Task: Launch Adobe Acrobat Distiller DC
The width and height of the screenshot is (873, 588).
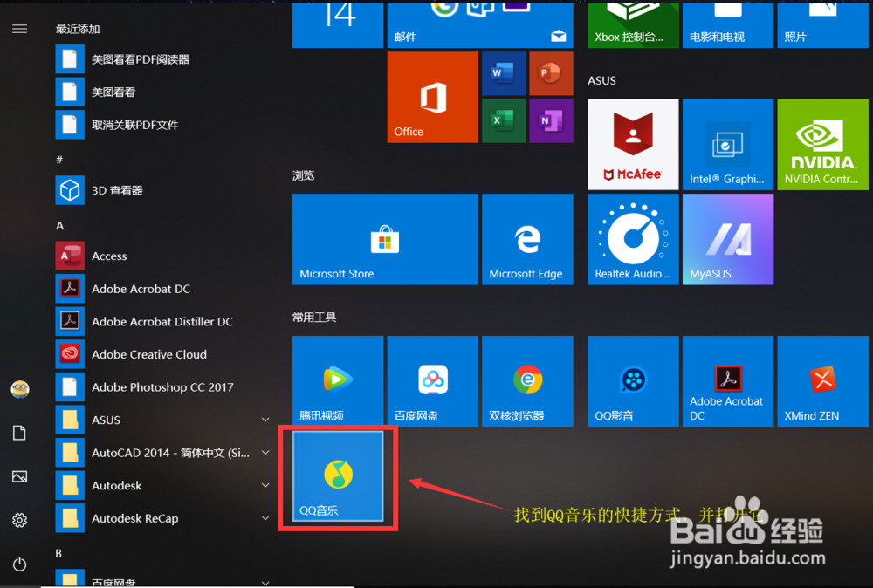Action: point(164,322)
